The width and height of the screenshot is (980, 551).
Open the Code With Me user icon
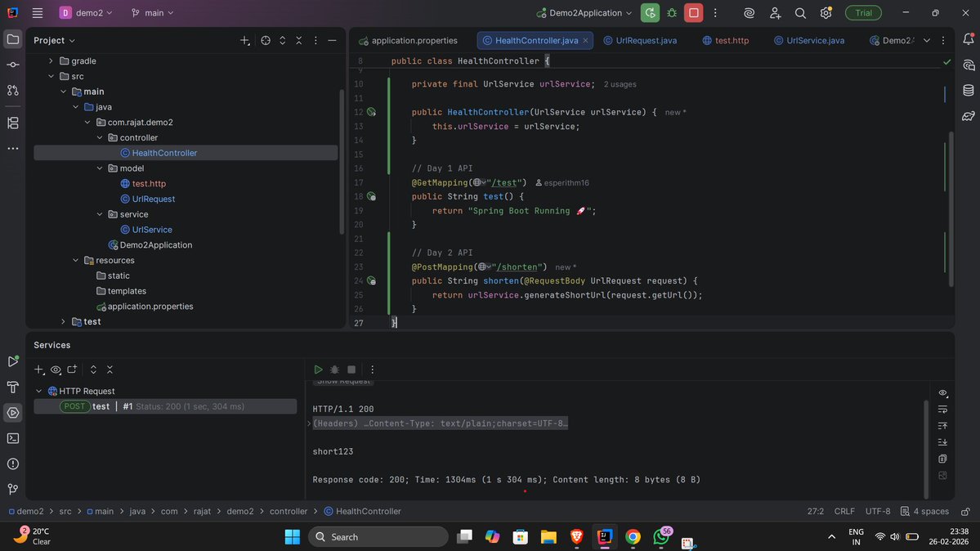tap(775, 12)
